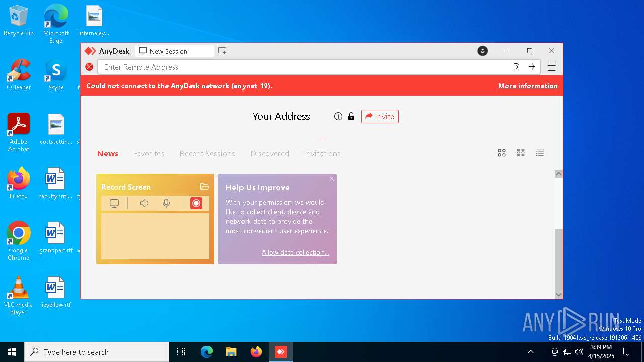
Task: Open recordings folder in Record Screen card
Action: pos(204,187)
